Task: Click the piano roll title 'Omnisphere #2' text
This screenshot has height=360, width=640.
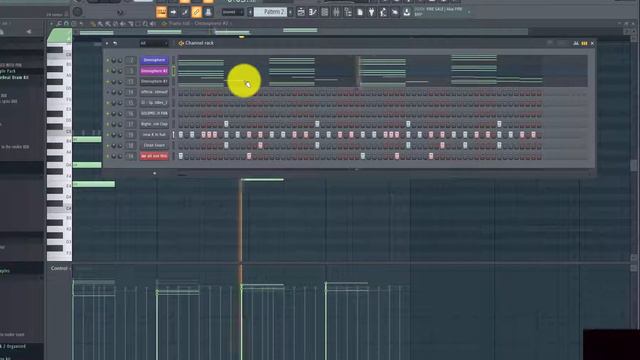Action: 211,24
